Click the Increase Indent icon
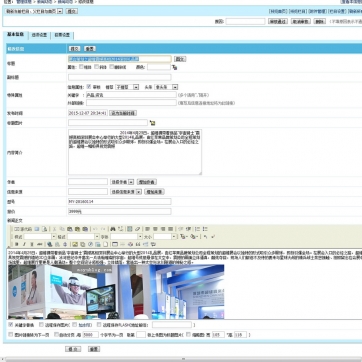362x362 pixels. click(188, 229)
